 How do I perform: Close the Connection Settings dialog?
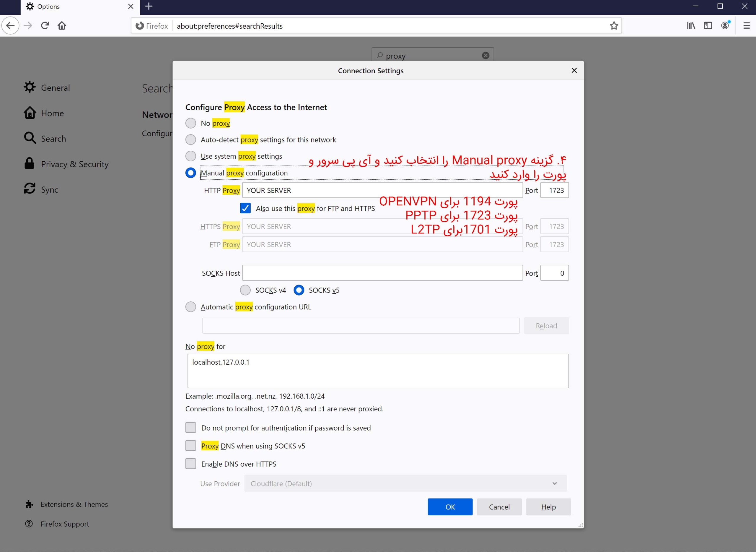tap(574, 71)
